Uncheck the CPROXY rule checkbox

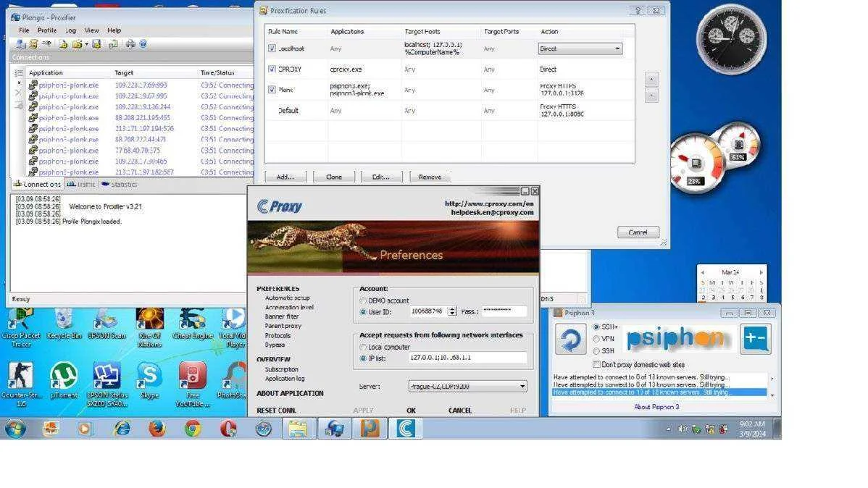(272, 70)
